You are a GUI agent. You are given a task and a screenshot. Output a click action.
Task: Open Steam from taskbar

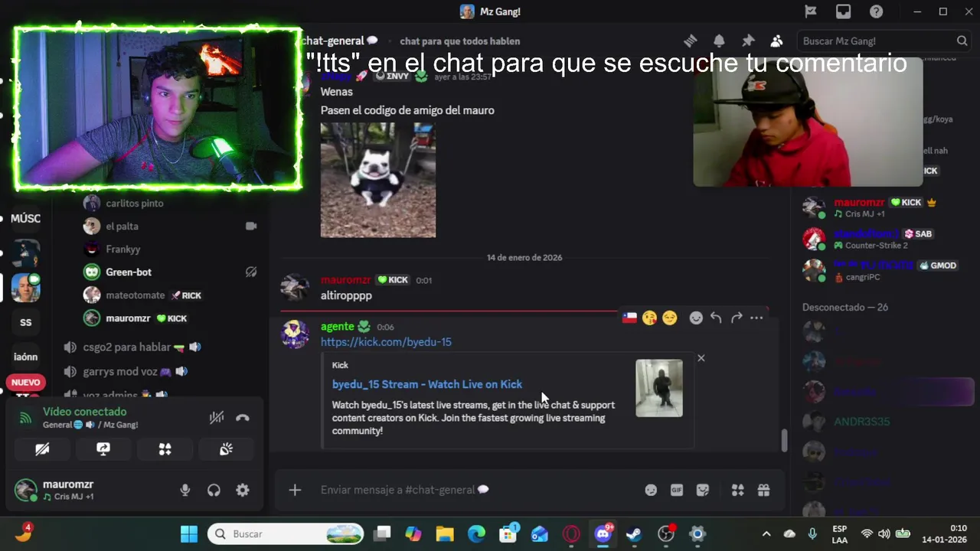tap(634, 534)
